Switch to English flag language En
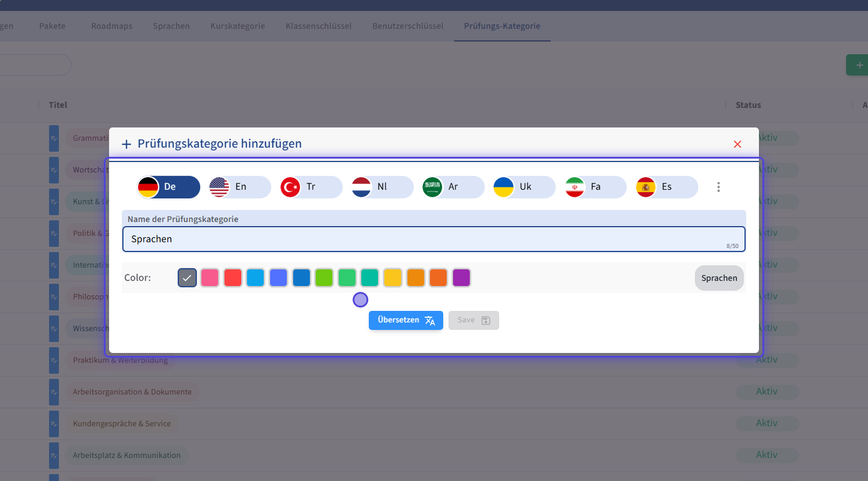This screenshot has width=868, height=481. click(240, 187)
